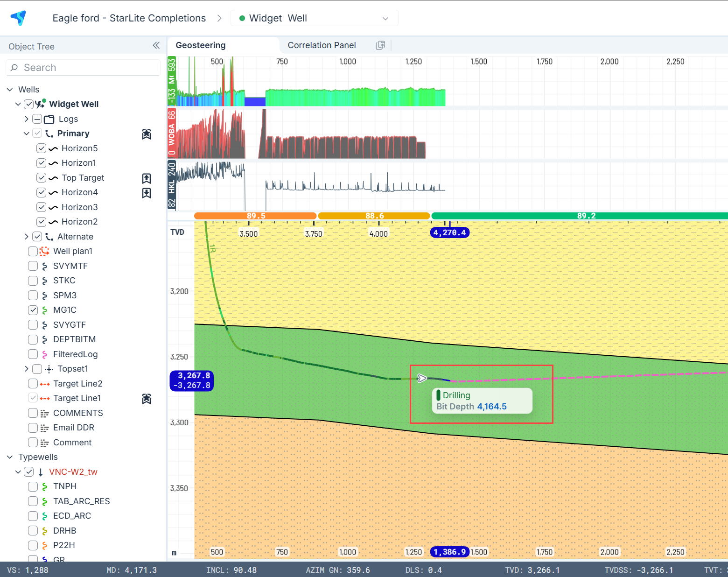728x577 pixels.
Task: Click the 3,267.8 TVD cursor label
Action: (x=192, y=380)
